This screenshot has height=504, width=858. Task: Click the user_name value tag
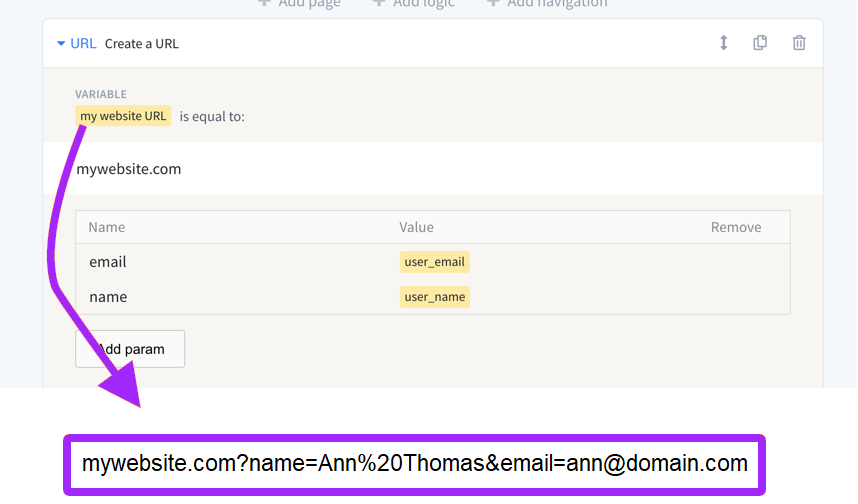coord(435,297)
